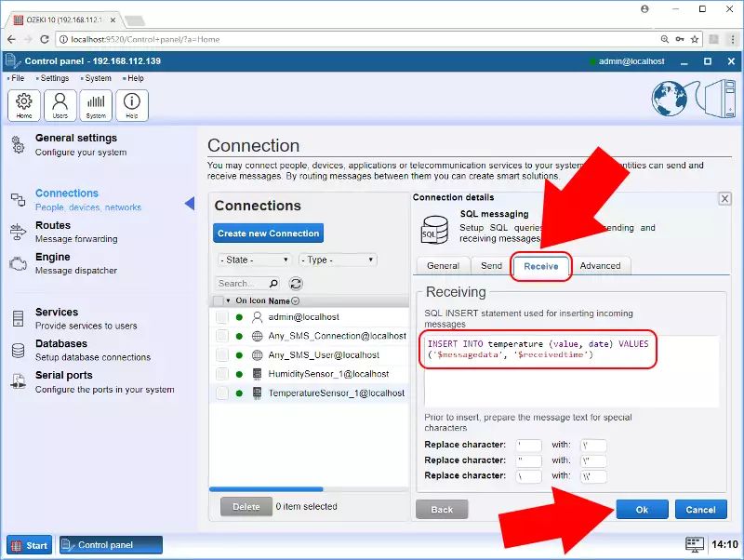This screenshot has height=560, width=744.
Task: Tick checkbox for admin@localhost
Action: point(222,317)
